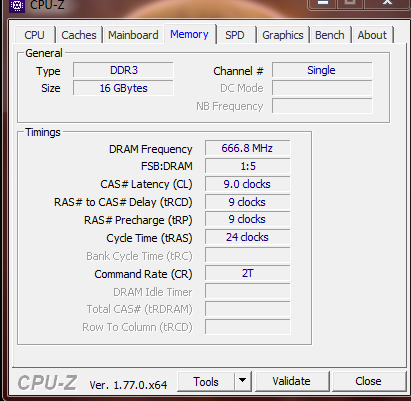
Task: Click the DRAM Frequency value 666.8 MHz
Action: point(247,148)
